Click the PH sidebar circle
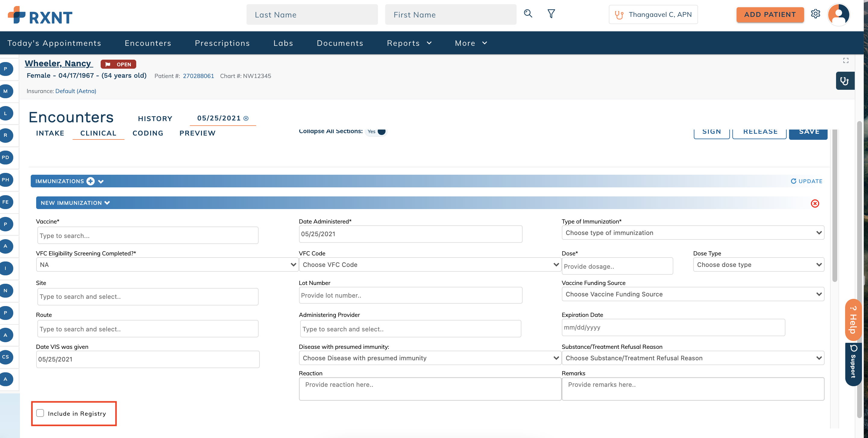Image resolution: width=868 pixels, height=438 pixels. tap(6, 180)
